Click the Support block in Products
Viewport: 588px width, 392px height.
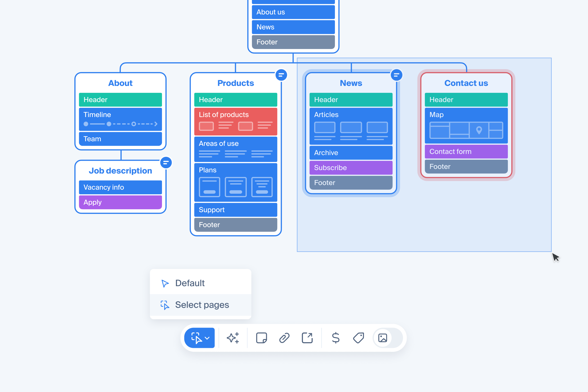[x=235, y=210]
